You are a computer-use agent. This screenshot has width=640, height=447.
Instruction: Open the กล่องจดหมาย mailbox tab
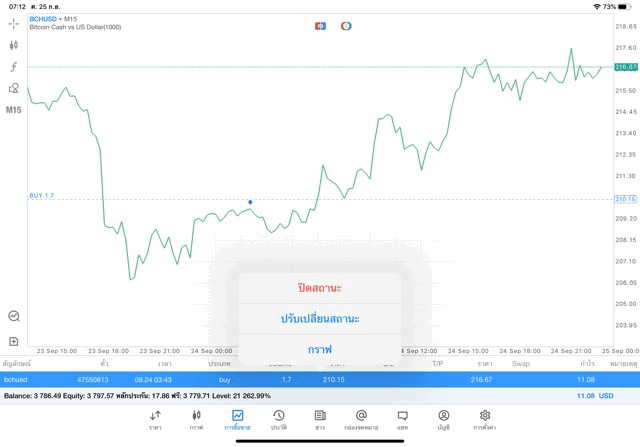361,419
